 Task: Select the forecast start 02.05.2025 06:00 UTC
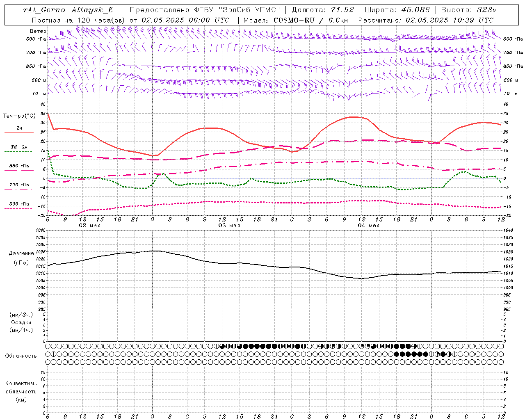185,20
